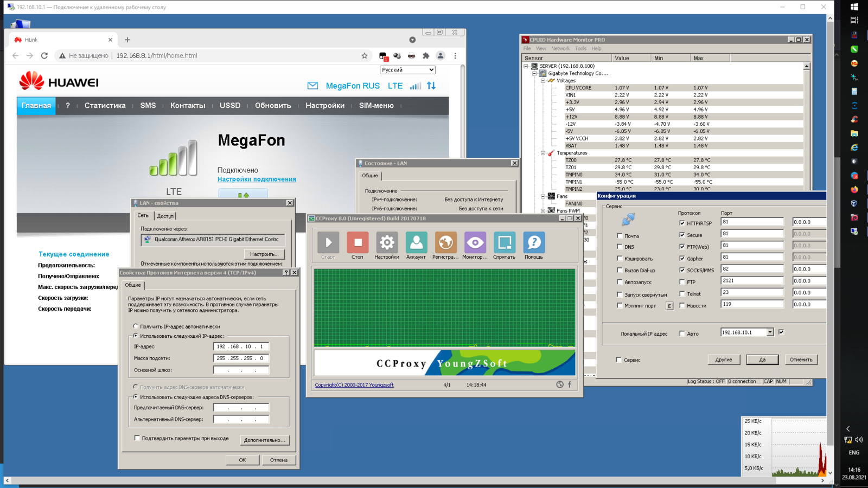
Task: Check 'Подтвердить параметры при выходе'
Action: 137,438
